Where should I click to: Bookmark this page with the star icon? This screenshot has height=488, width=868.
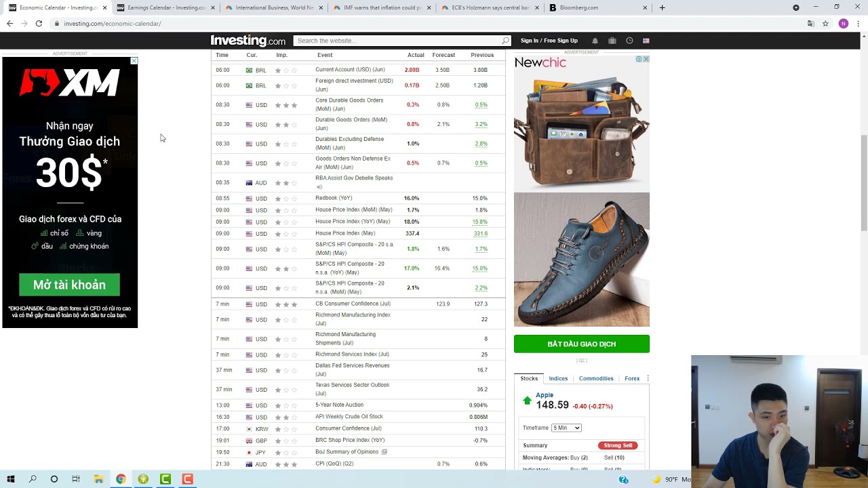[825, 24]
